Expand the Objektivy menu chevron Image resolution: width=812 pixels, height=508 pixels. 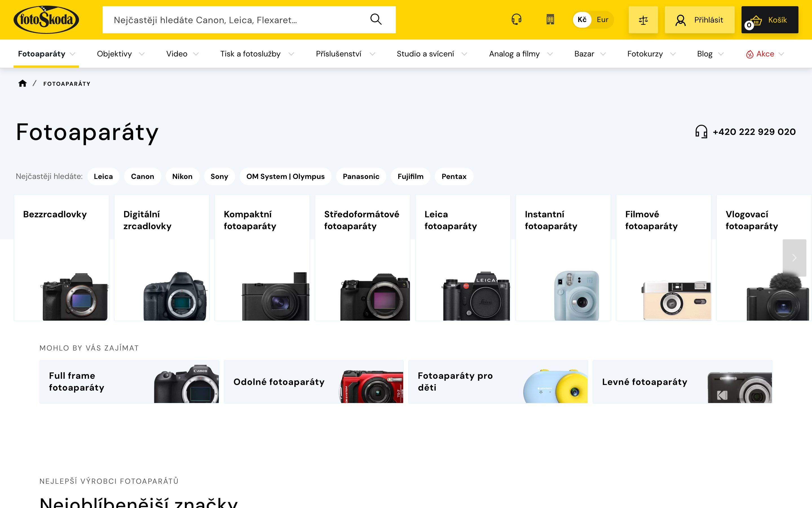click(142, 54)
